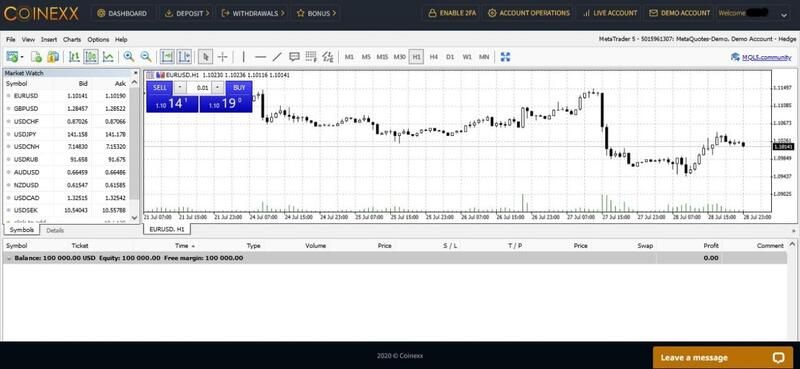The width and height of the screenshot is (800, 369).
Task: Open dropdown arrow beside new chart icon
Action: point(22,57)
